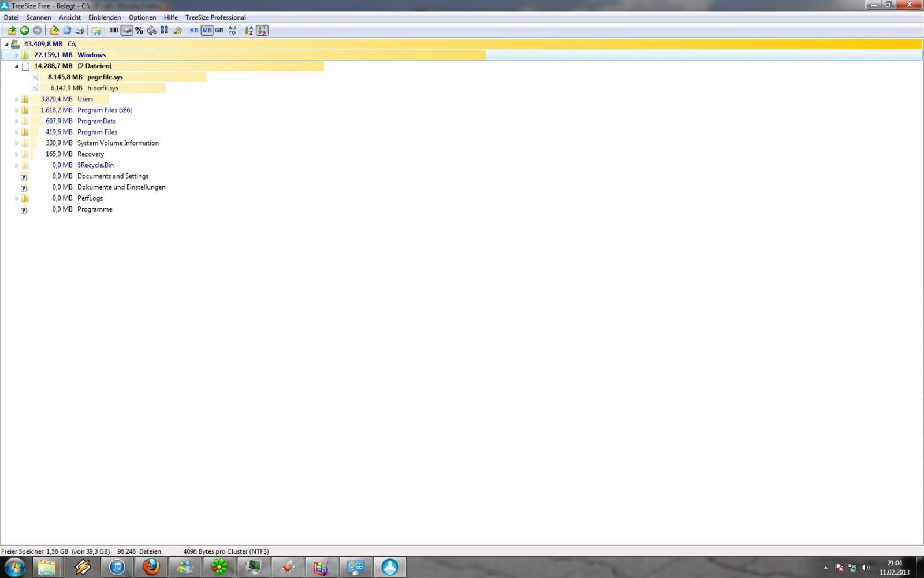
Task: Click the allocated space disk icon
Action: pyautogui.click(x=152, y=31)
